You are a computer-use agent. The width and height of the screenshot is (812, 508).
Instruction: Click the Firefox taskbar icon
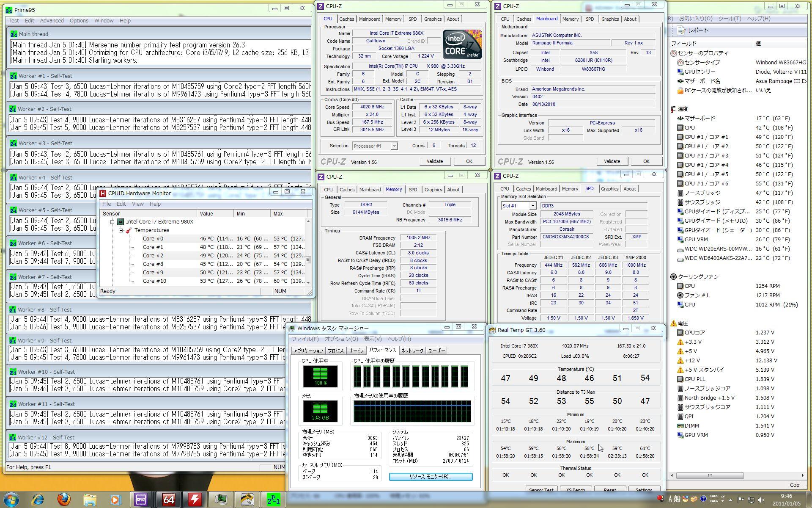coord(64,500)
